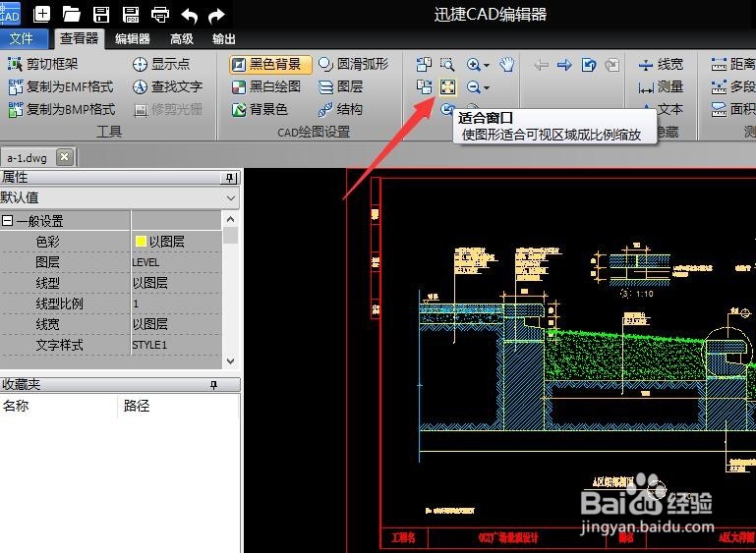Open the 文件 file menu
Screen dimensions: 756x553
click(x=24, y=38)
